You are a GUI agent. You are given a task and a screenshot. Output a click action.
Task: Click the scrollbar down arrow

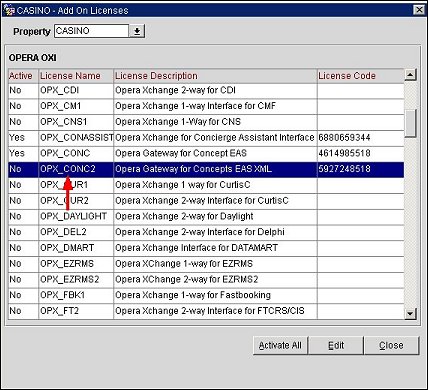tap(410, 313)
